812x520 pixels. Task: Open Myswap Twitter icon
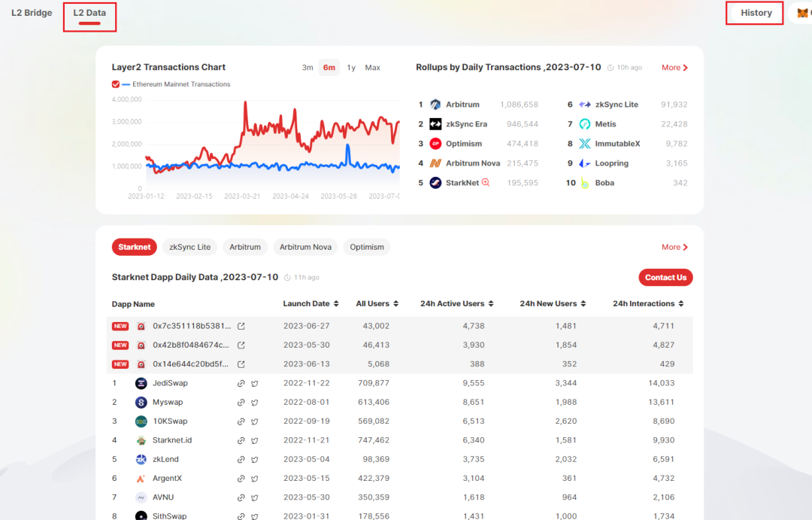click(x=255, y=403)
